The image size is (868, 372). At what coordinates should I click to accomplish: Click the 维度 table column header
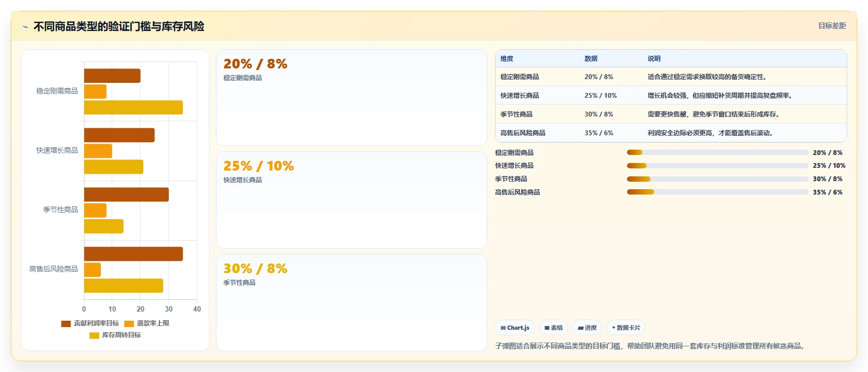[507, 59]
